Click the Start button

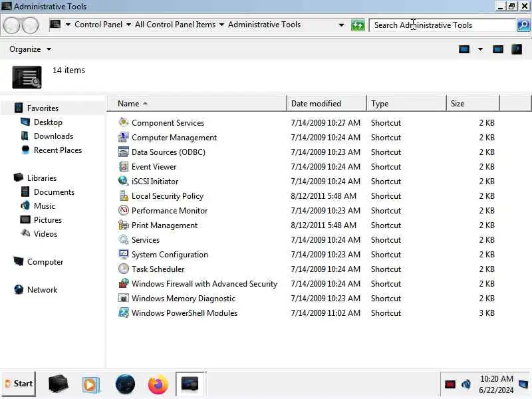click(19, 384)
